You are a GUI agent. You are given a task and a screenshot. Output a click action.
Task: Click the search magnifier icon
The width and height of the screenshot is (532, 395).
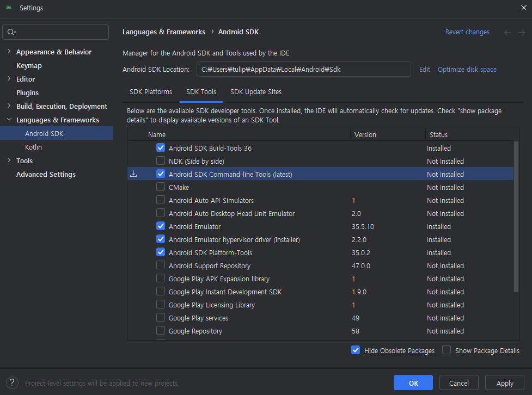click(11, 32)
